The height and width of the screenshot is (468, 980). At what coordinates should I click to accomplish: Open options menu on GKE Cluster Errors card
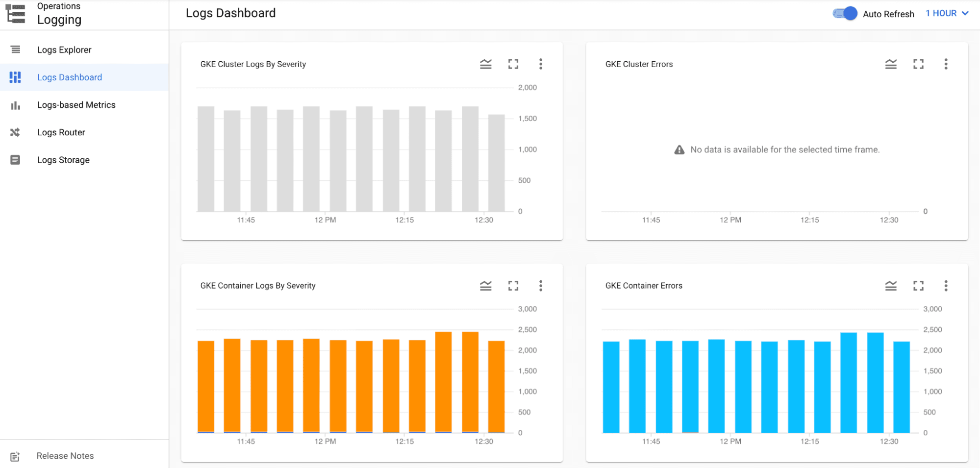946,64
